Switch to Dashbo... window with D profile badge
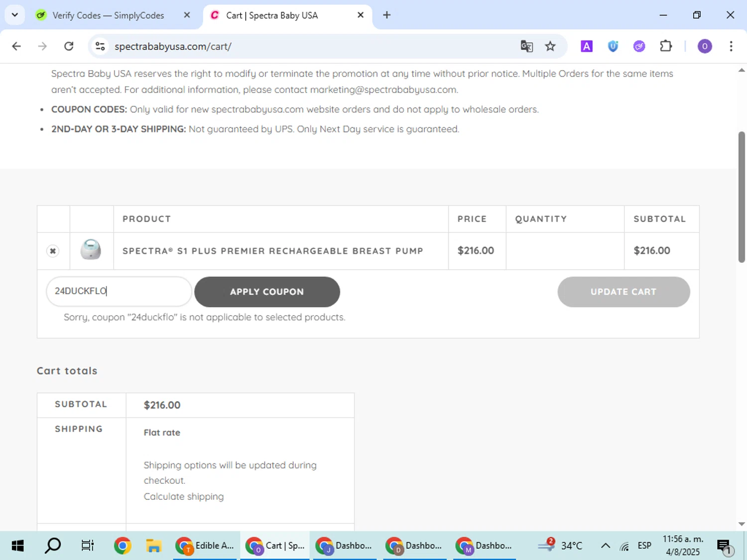The width and height of the screenshot is (747, 560). click(414, 546)
